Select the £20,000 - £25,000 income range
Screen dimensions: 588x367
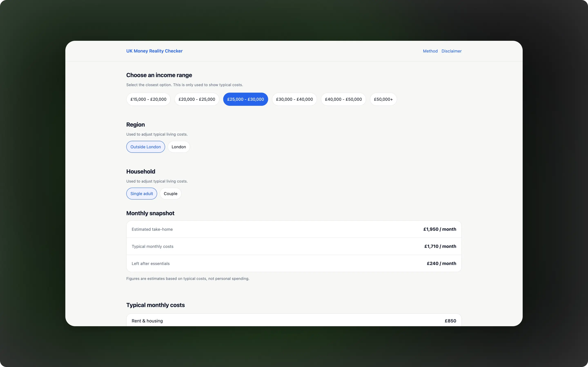pyautogui.click(x=197, y=99)
